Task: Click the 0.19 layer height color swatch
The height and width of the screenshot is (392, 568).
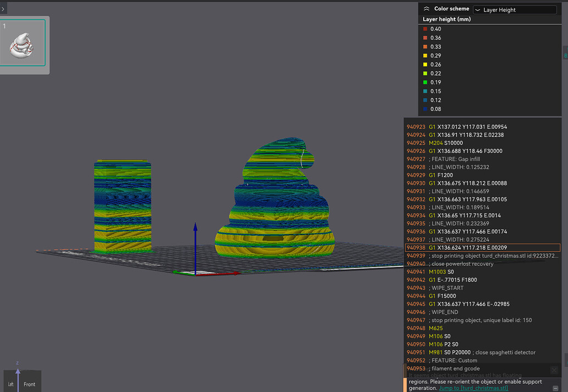Action: coord(425,82)
